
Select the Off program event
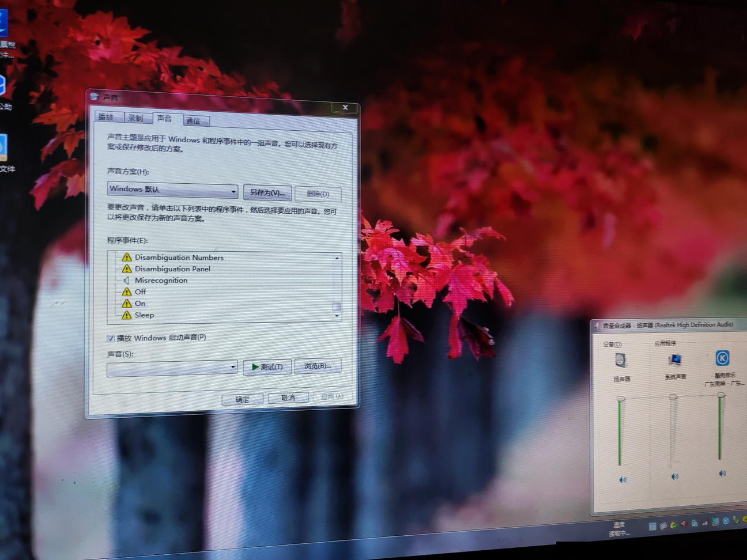coord(140,292)
